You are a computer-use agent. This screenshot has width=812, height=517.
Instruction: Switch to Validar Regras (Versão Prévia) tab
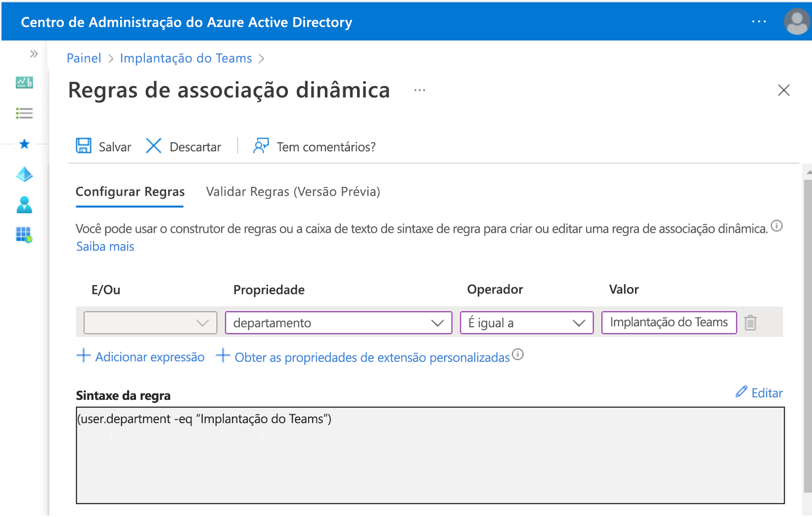[x=293, y=192]
